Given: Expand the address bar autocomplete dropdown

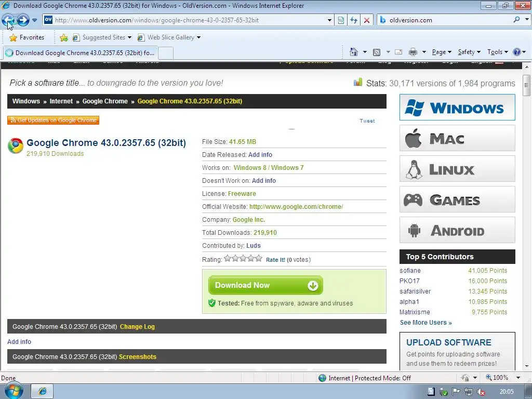Looking at the screenshot, I should (x=329, y=20).
